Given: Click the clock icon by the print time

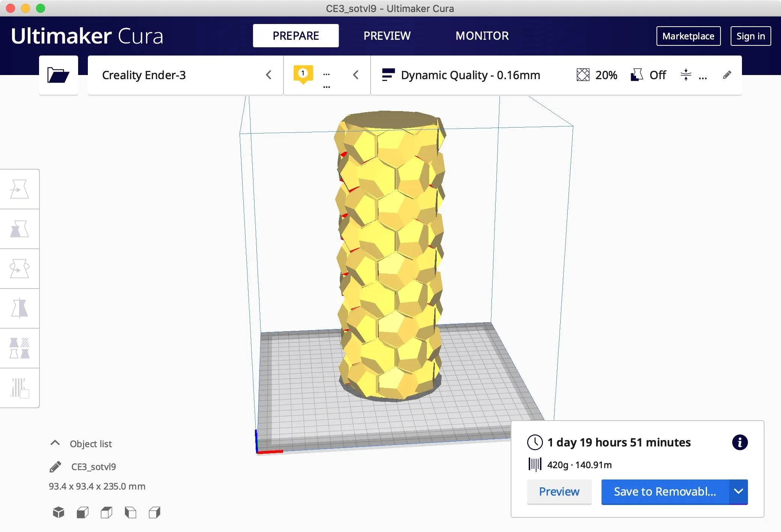Looking at the screenshot, I should (535, 442).
